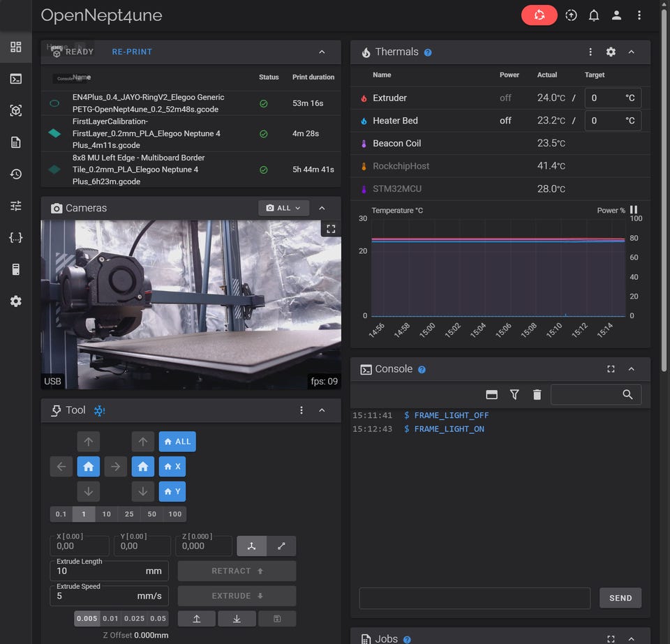
Task: Open Settings gear in the sidebar
Action: click(x=16, y=301)
